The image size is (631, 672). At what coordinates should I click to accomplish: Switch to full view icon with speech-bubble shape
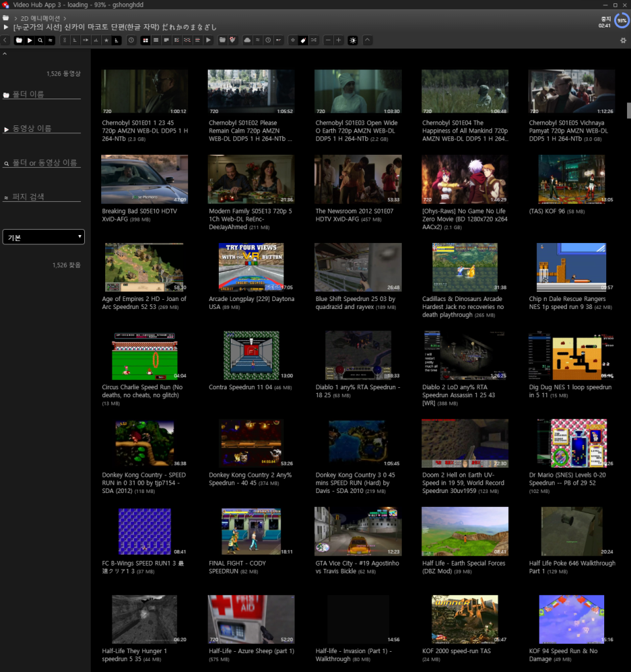coord(167,40)
